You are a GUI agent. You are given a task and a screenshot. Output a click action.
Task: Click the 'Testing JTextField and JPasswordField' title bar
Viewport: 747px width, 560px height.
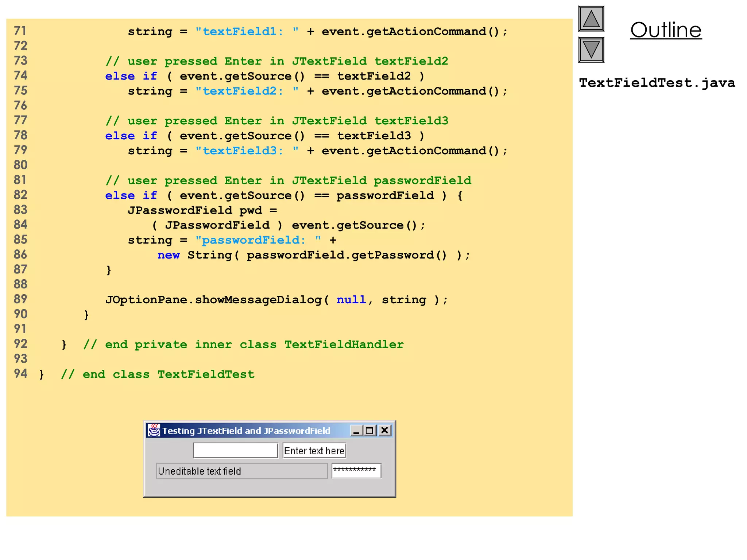(x=246, y=431)
